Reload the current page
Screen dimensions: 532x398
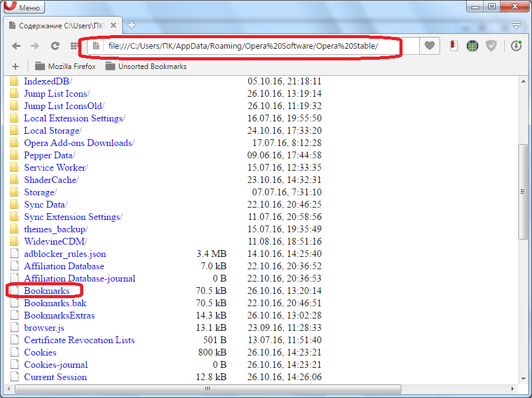[x=55, y=46]
